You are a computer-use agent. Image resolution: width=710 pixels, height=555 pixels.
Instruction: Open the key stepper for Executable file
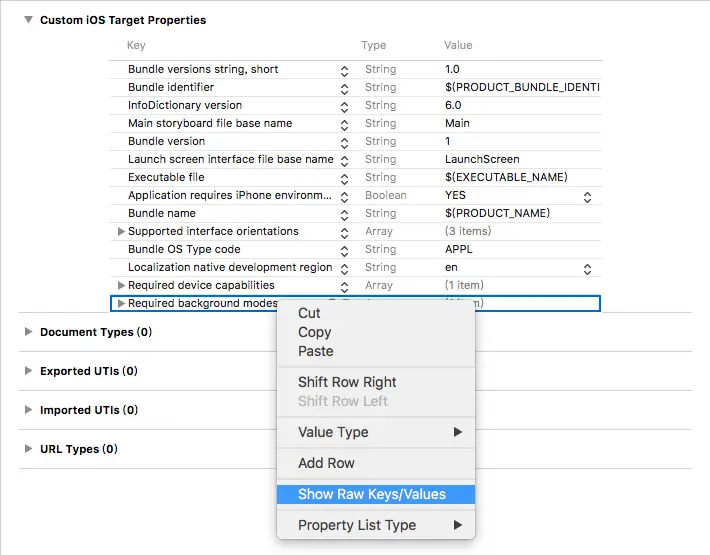[344, 178]
